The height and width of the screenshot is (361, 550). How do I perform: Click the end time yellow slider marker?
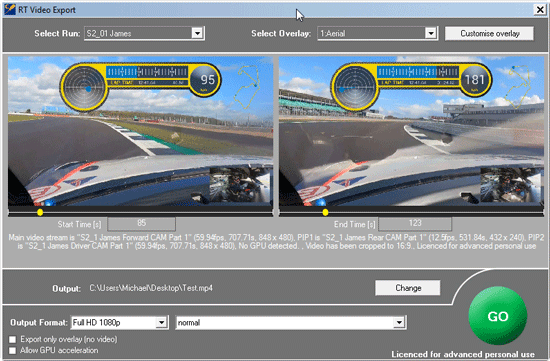click(x=326, y=212)
